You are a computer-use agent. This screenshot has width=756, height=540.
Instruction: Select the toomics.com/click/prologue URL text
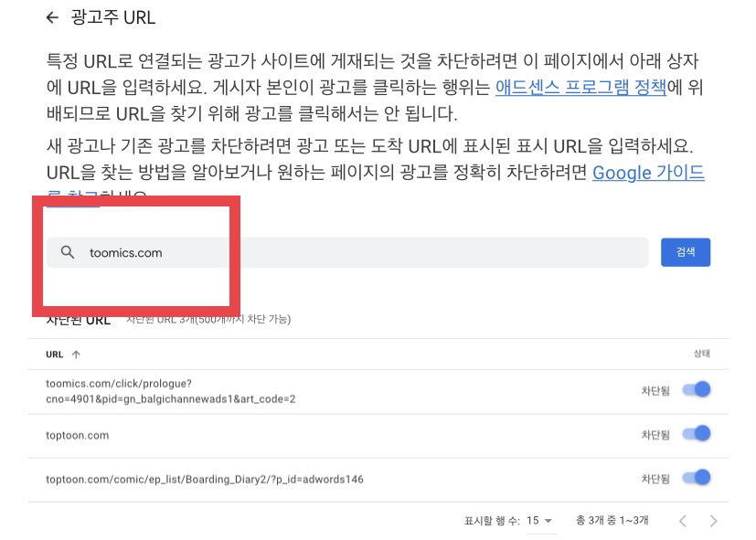coord(171,391)
